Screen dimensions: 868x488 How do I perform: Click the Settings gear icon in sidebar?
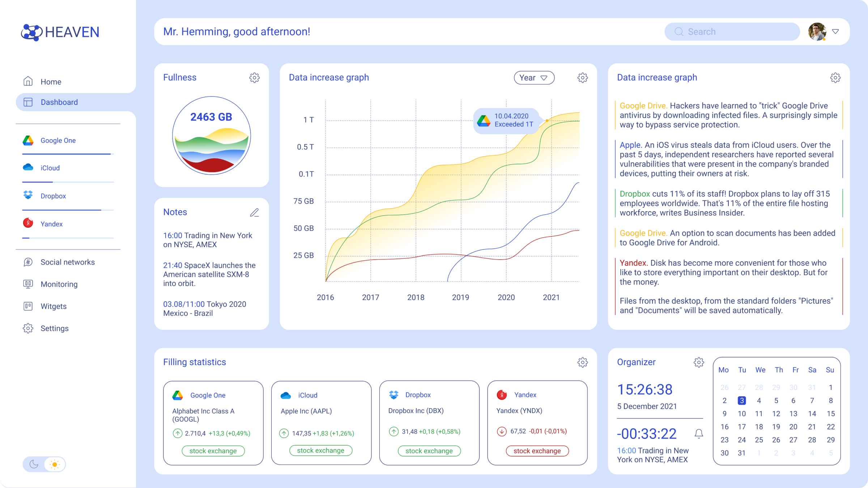[x=28, y=328]
